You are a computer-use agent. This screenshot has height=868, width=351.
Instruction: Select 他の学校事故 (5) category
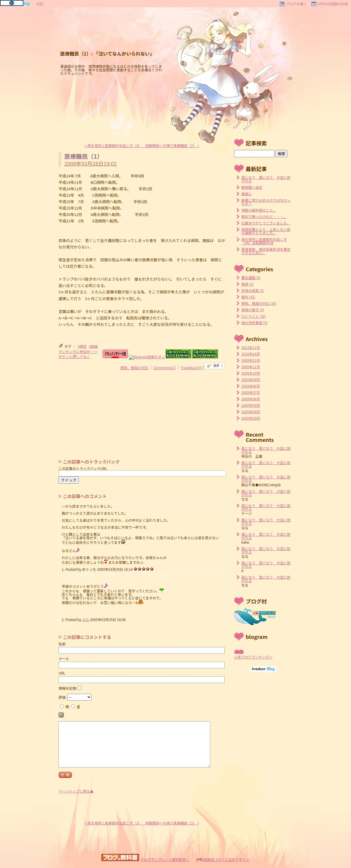click(254, 322)
